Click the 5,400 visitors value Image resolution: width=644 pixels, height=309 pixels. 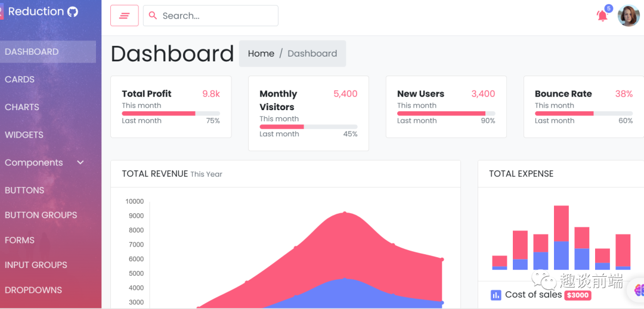coord(345,94)
